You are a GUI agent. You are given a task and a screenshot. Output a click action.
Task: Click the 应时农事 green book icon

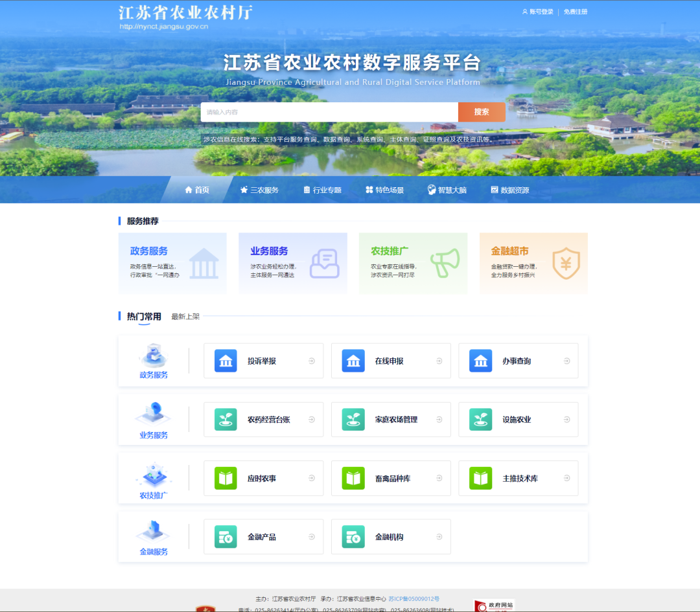(x=226, y=479)
